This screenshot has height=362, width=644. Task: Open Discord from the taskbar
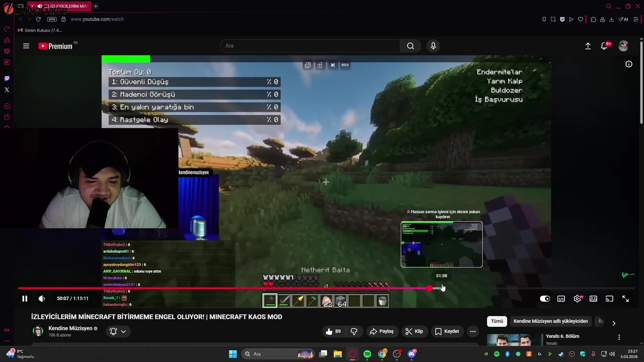(x=412, y=354)
